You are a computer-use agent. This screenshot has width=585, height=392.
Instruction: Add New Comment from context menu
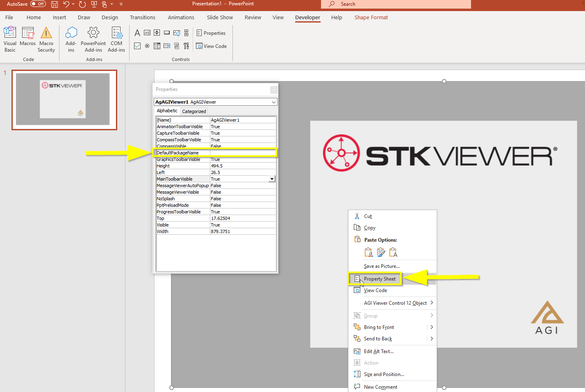tap(392, 387)
